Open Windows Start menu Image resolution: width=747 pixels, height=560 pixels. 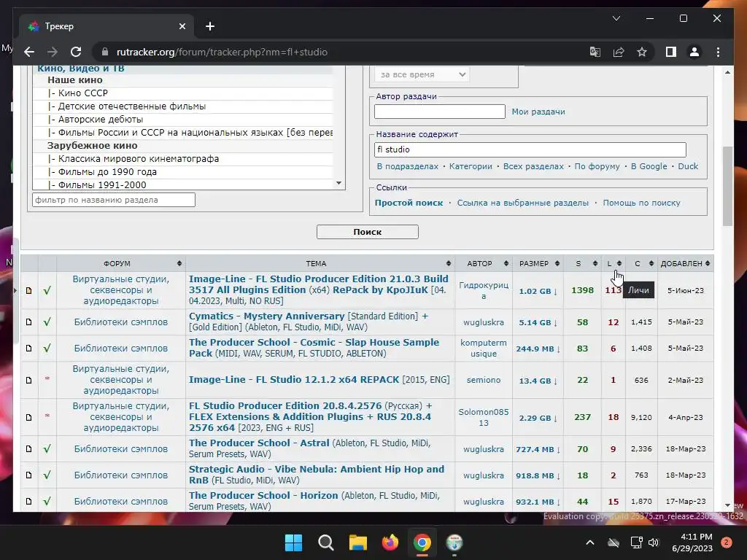[293, 542]
